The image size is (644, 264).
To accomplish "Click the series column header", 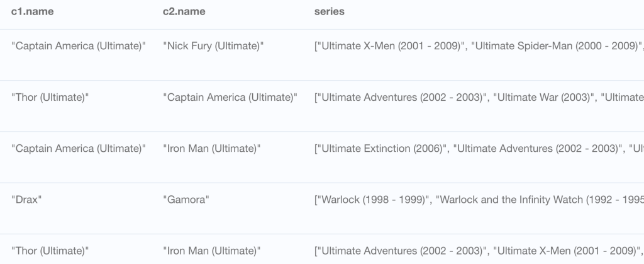I will (330, 11).
